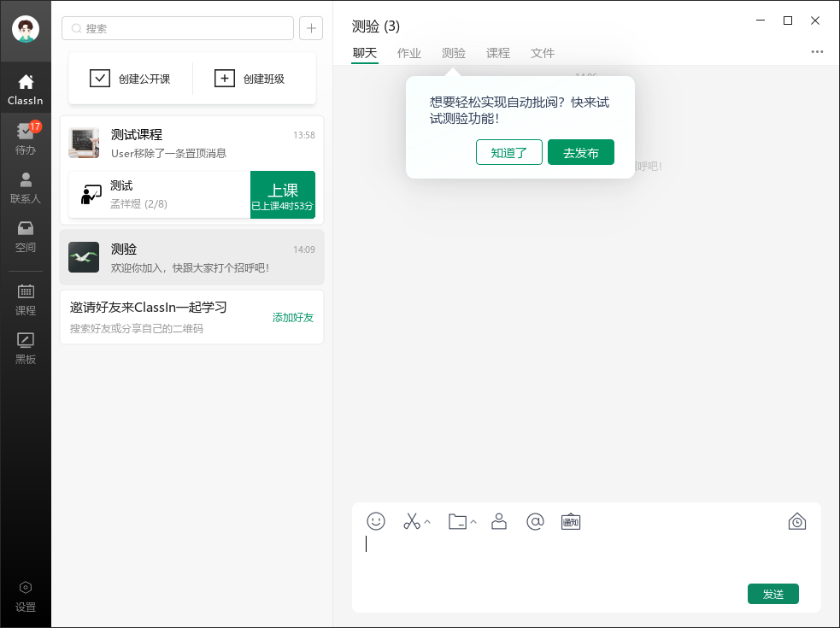Click the 测验 (3) chat title
This screenshot has width=840, height=628.
376,26
